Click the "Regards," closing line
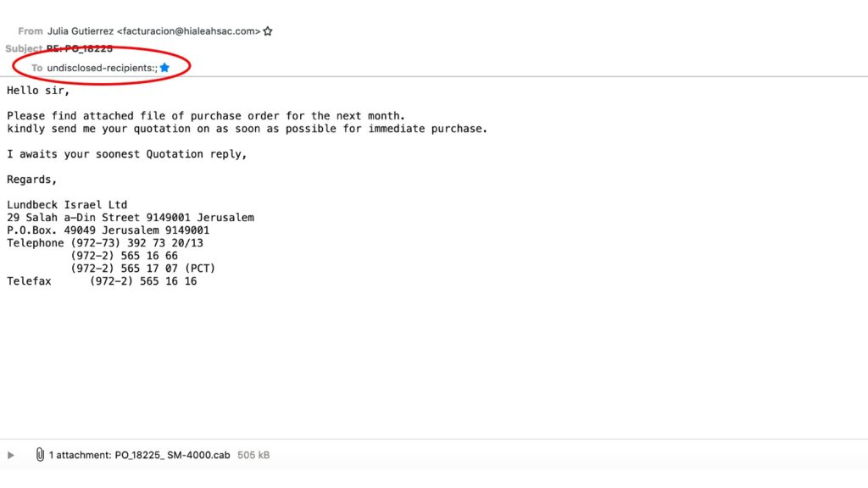Screen dimensions: 868x488 (x=31, y=180)
